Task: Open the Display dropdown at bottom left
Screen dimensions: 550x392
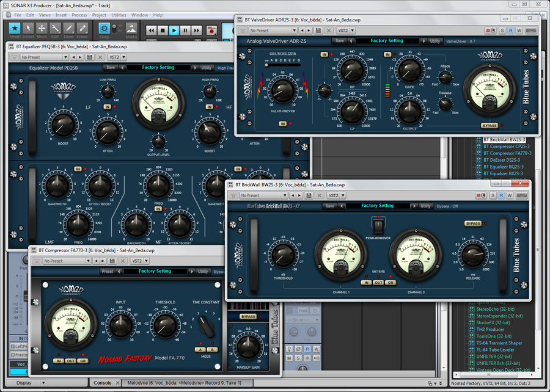Action: (x=26, y=383)
